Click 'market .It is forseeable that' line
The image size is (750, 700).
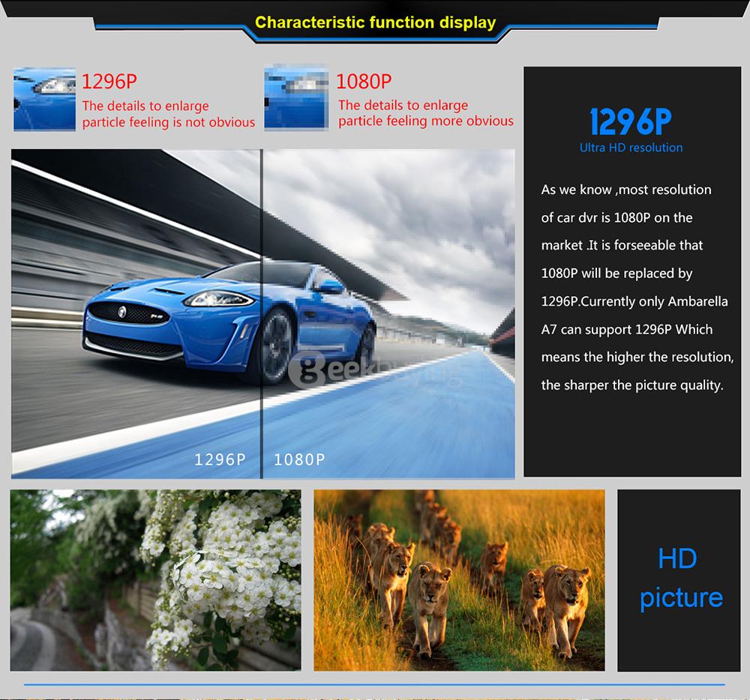pyautogui.click(x=622, y=245)
